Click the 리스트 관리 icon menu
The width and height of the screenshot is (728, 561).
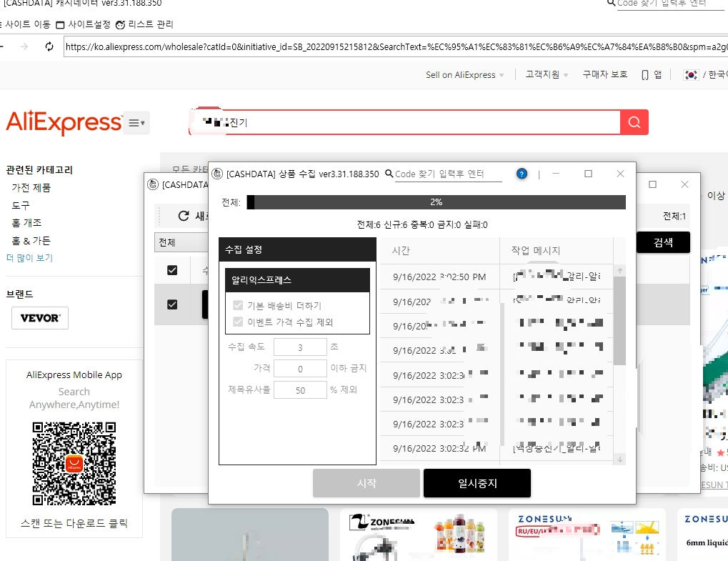[144, 24]
